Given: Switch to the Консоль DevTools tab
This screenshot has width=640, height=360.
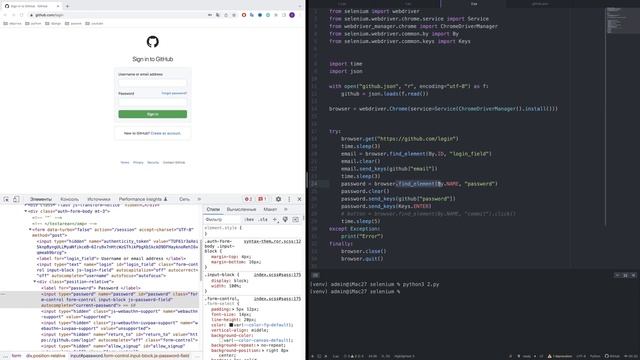Looking at the screenshot, I should pyautogui.click(x=70, y=199).
